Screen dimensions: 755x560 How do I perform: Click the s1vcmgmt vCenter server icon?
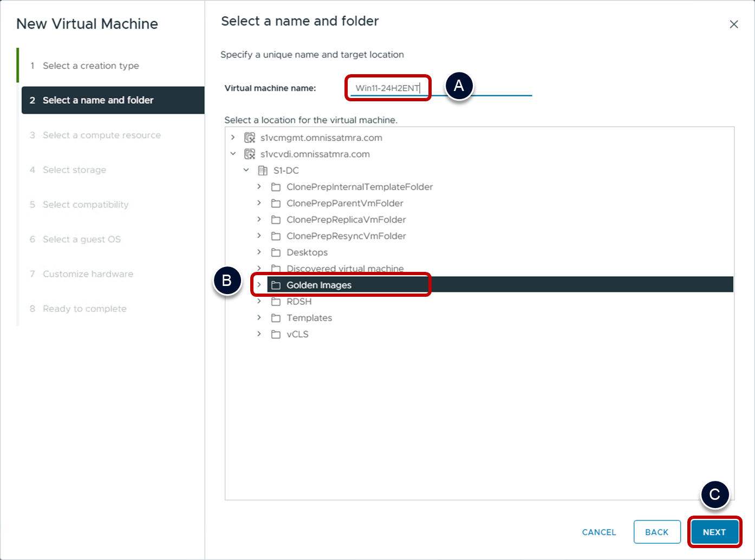point(250,138)
